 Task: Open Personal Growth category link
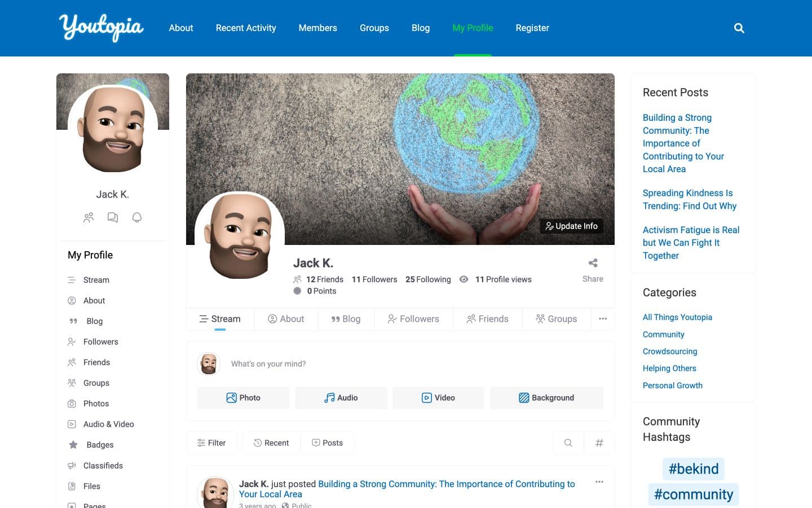coord(673,386)
